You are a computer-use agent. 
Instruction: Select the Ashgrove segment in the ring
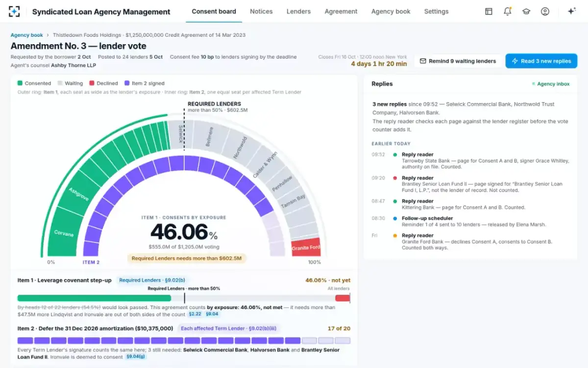pyautogui.click(x=78, y=193)
